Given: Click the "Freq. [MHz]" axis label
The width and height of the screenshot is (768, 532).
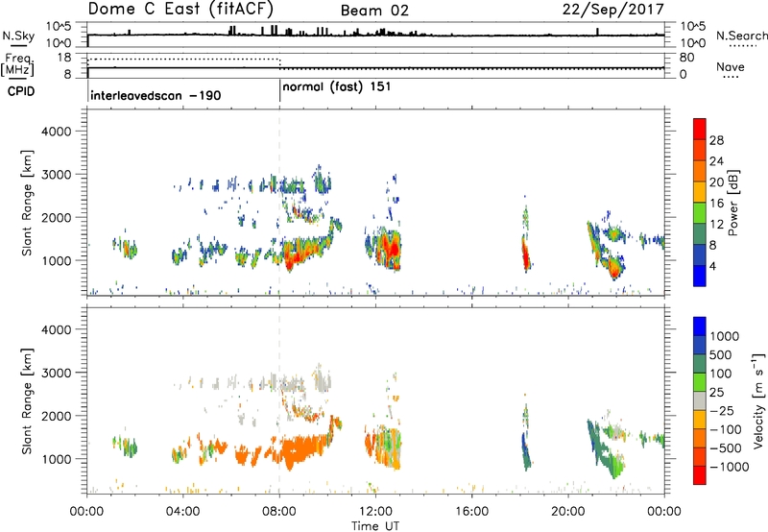Looking at the screenshot, I should tap(17, 64).
